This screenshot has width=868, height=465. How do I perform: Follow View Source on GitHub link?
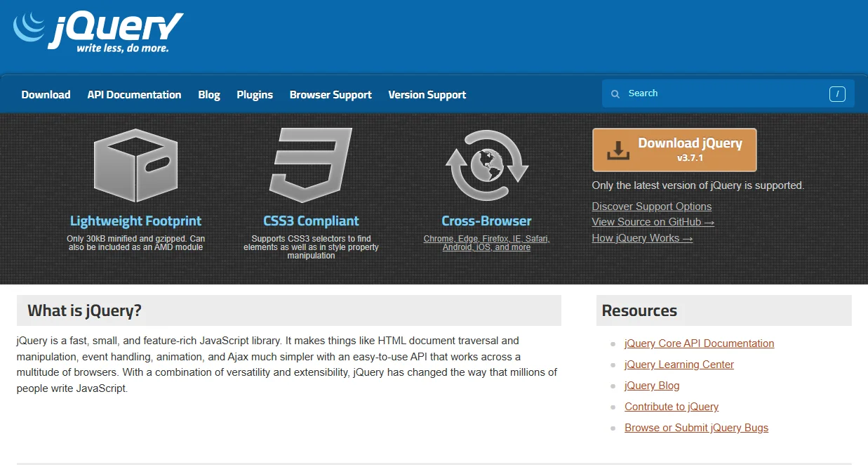pyautogui.click(x=653, y=221)
